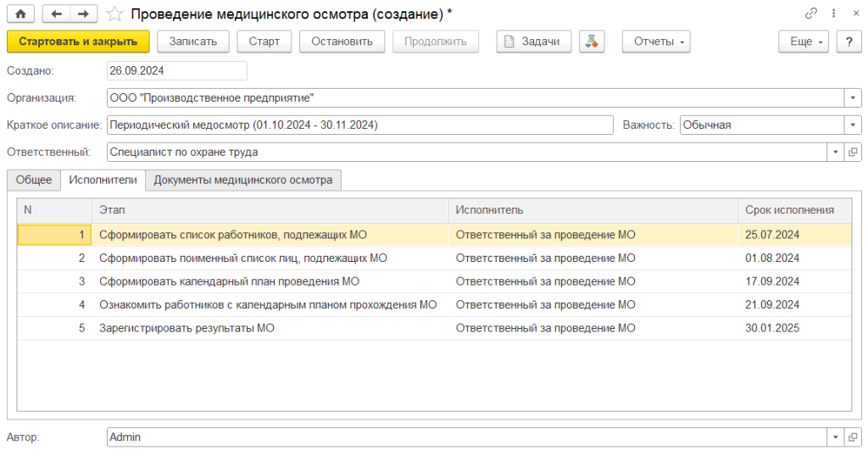868x456 pixels.
Task: Expand the Организация dropdown
Action: pyautogui.click(x=853, y=97)
